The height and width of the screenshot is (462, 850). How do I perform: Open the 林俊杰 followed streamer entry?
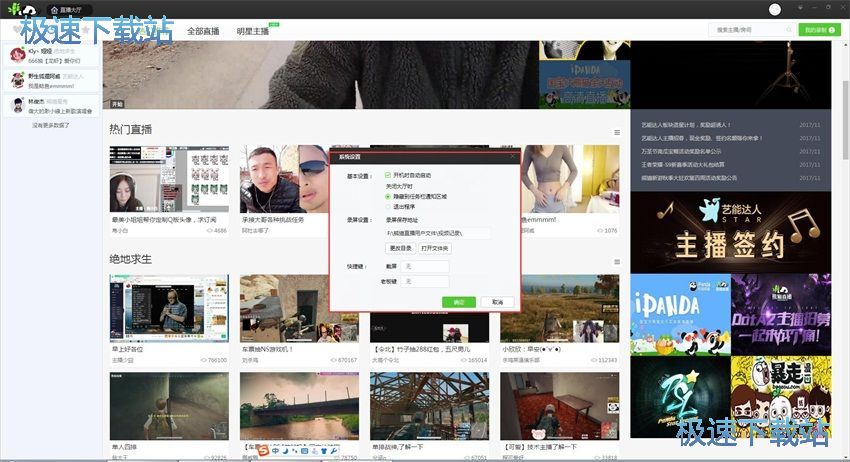click(x=51, y=106)
